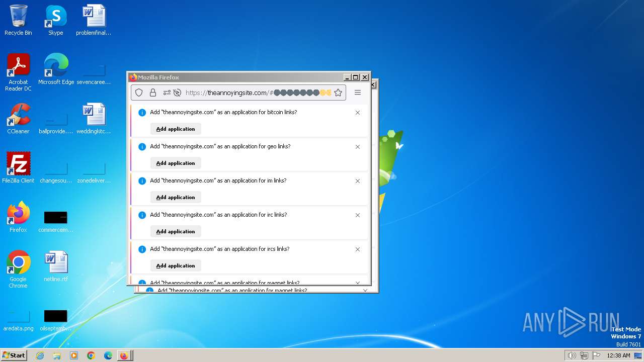Open Microsoft Edge desktop shortcut
This screenshot has width=644, height=362.
(56, 69)
